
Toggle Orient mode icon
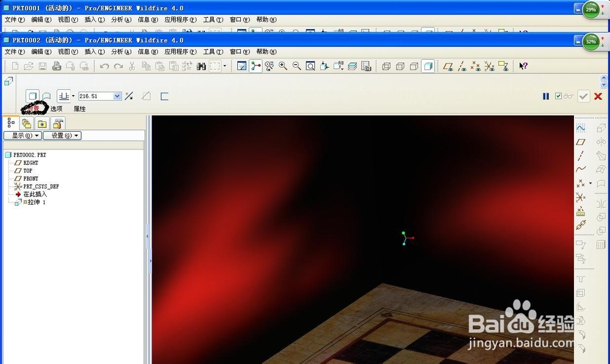(269, 66)
